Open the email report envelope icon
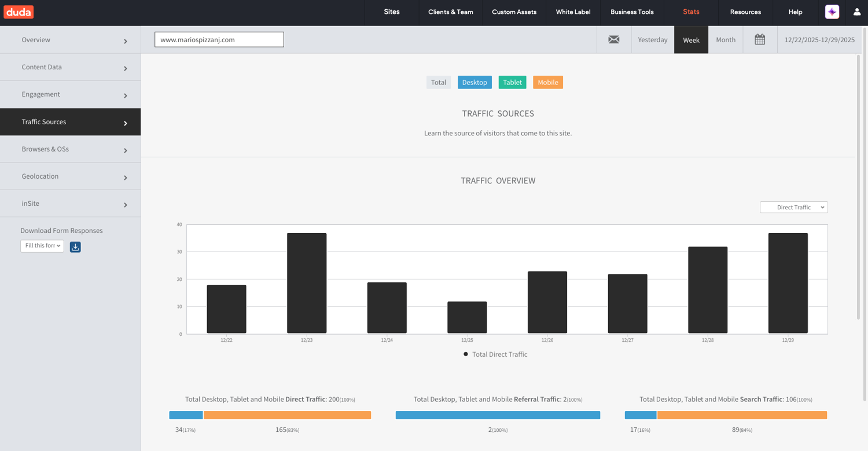This screenshot has height=451, width=868. coord(613,40)
